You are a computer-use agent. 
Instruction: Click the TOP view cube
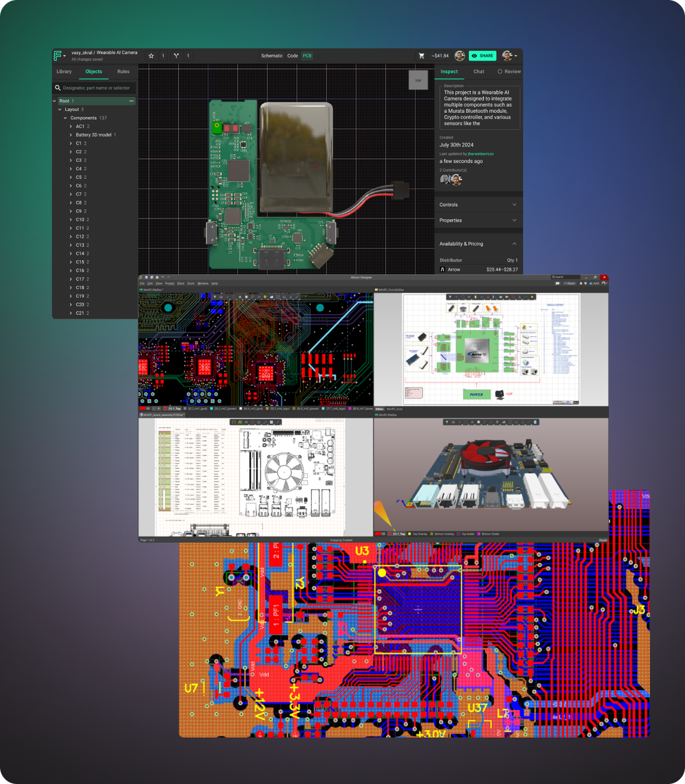click(418, 80)
